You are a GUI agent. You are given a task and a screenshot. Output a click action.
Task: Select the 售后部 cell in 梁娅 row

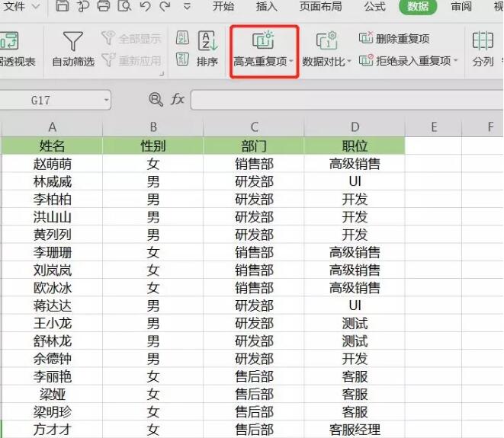[x=254, y=394]
